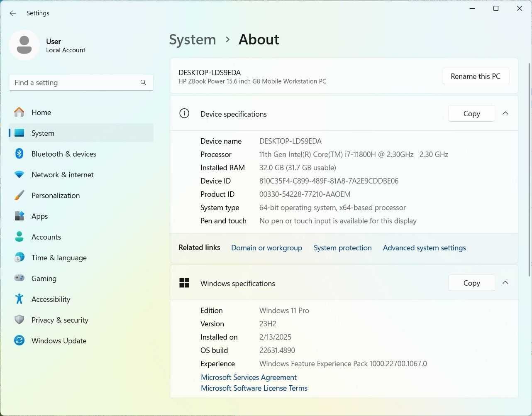Click the System type value text
Image resolution: width=532 pixels, height=416 pixels.
tap(332, 208)
